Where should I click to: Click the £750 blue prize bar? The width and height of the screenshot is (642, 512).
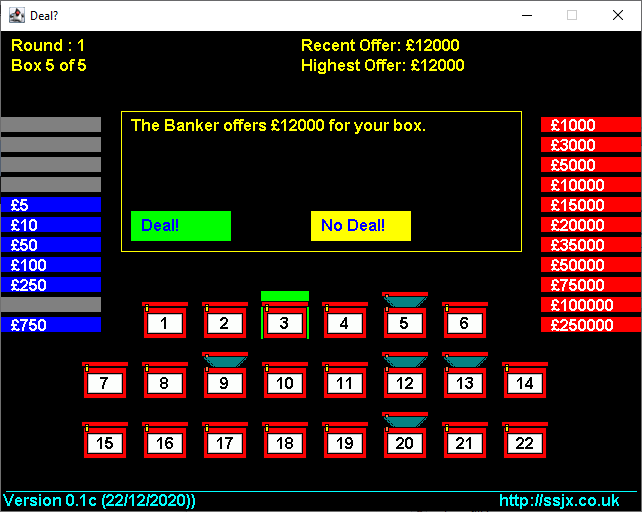coord(51,325)
